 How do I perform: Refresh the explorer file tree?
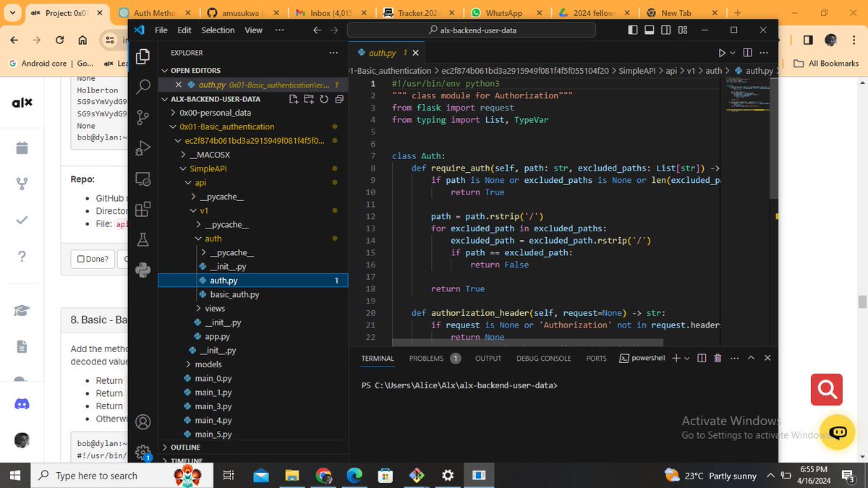[323, 99]
